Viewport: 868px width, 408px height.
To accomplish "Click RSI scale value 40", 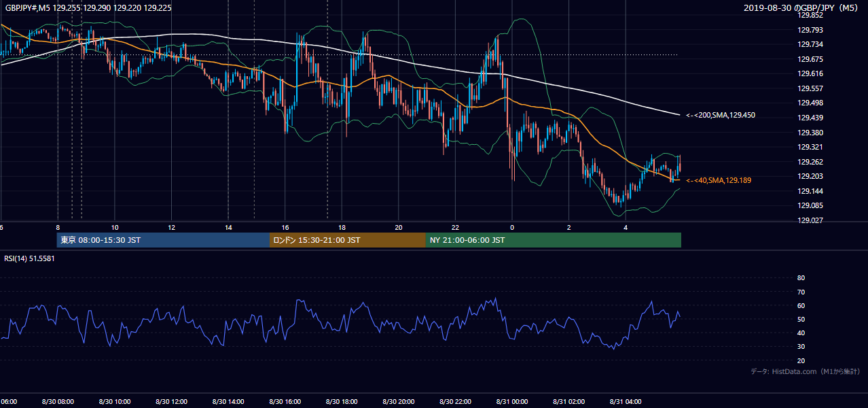I will [801, 333].
